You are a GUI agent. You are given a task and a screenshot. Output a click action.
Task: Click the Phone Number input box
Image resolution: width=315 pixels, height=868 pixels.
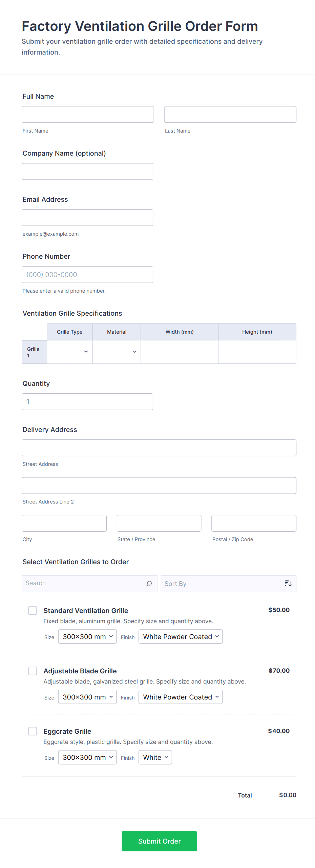[87, 275]
